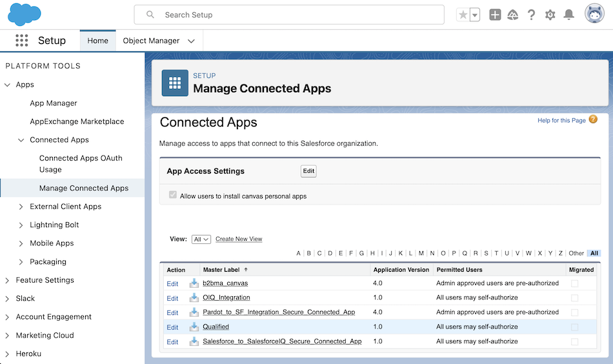Viewport: 613px width, 364px height.
Task: Edit the Salesforce_to_SalesforceIQ row
Action: 172,342
